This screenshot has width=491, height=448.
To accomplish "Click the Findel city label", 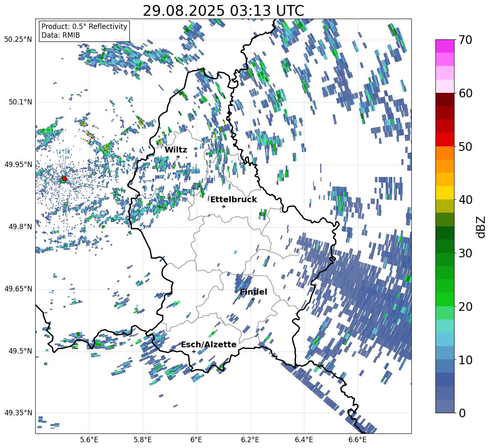I will click(x=253, y=292).
